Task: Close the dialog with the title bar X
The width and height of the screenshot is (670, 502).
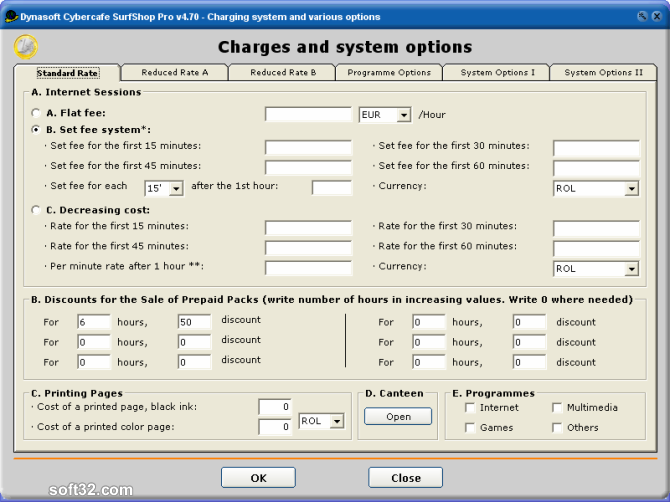Action: 657,17
